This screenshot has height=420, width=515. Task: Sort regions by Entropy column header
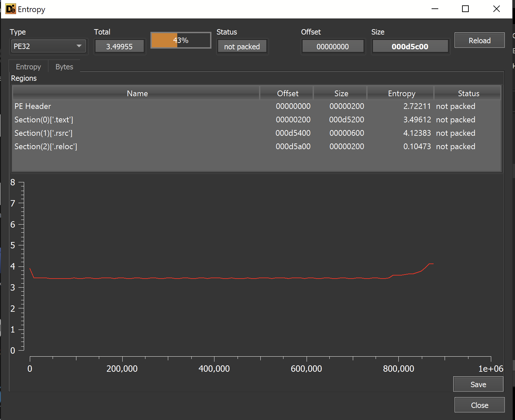[x=401, y=94]
